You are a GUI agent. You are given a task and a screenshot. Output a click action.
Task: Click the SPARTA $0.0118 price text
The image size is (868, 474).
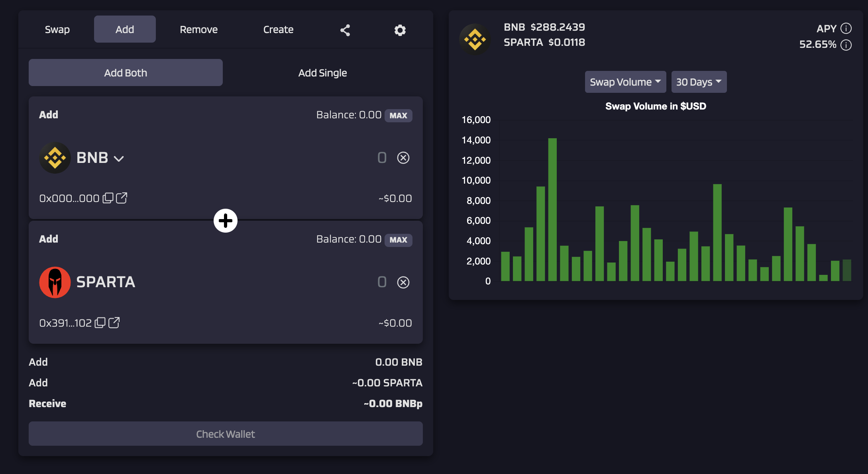(544, 42)
